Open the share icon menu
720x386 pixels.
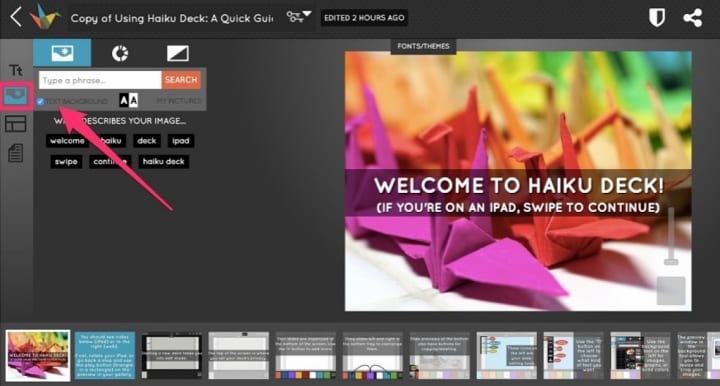pyautogui.click(x=692, y=18)
